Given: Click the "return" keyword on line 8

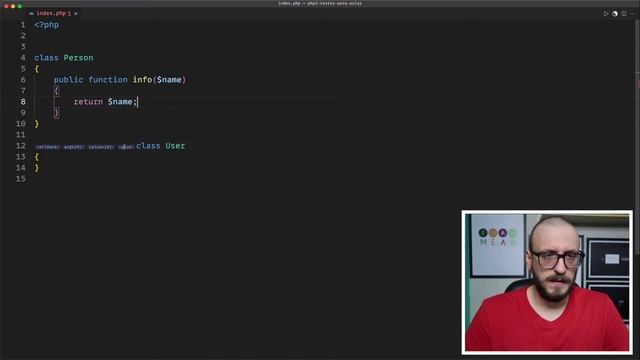Looking at the screenshot, I should (x=89, y=102).
